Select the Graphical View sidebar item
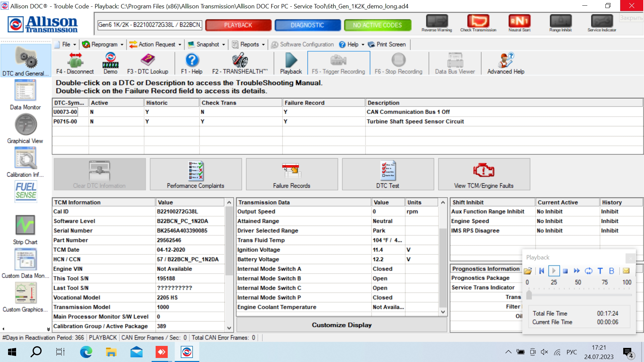 pyautogui.click(x=25, y=129)
